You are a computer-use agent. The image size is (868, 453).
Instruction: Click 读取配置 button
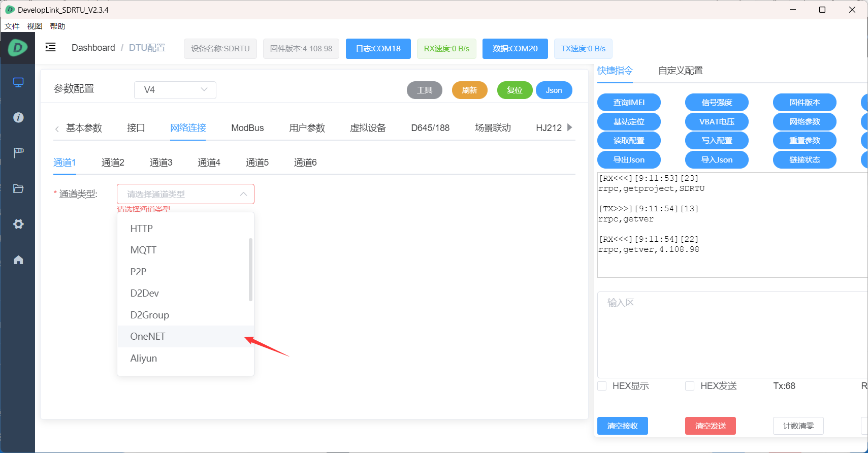pyautogui.click(x=629, y=141)
